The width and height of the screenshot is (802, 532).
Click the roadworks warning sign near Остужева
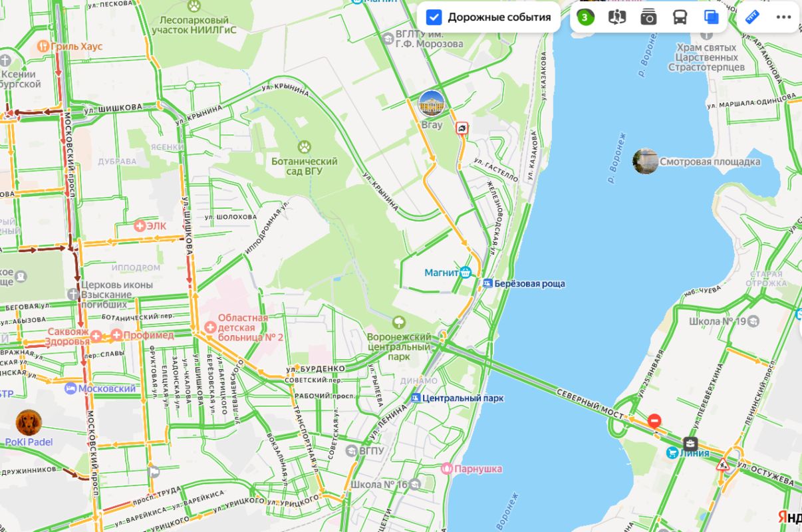point(723,465)
